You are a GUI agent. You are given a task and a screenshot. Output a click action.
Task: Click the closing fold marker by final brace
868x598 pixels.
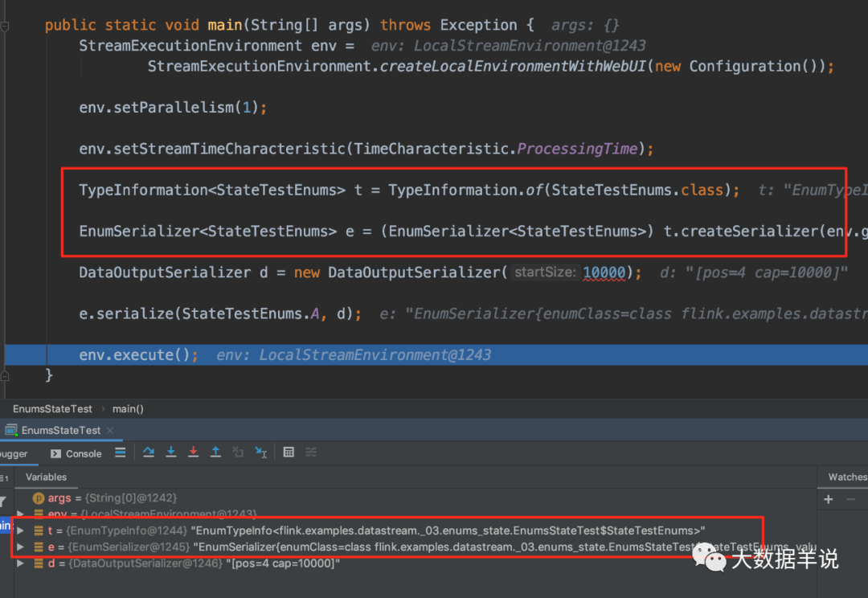(x=5, y=376)
